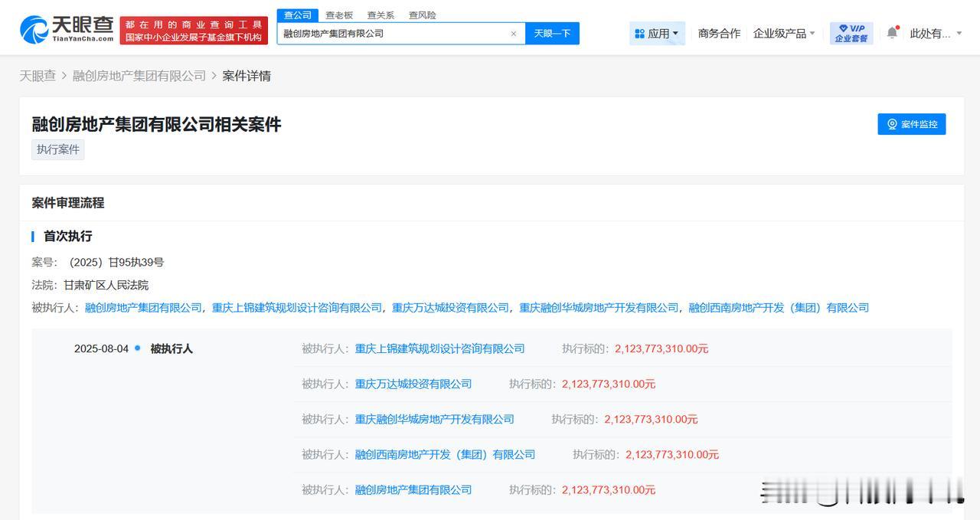The height and width of the screenshot is (520, 980).
Task: Click the court name 甘肃矿区人民法院
Action: (x=106, y=285)
